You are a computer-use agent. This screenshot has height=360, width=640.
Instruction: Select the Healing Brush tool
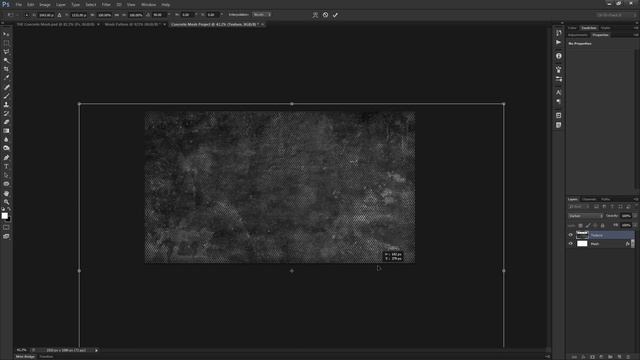6,87
